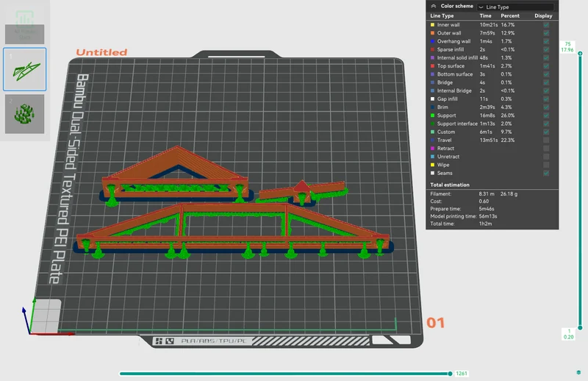Image resolution: width=588 pixels, height=381 pixels.
Task: Click the filament weight 26.18 g
Action: click(x=509, y=194)
